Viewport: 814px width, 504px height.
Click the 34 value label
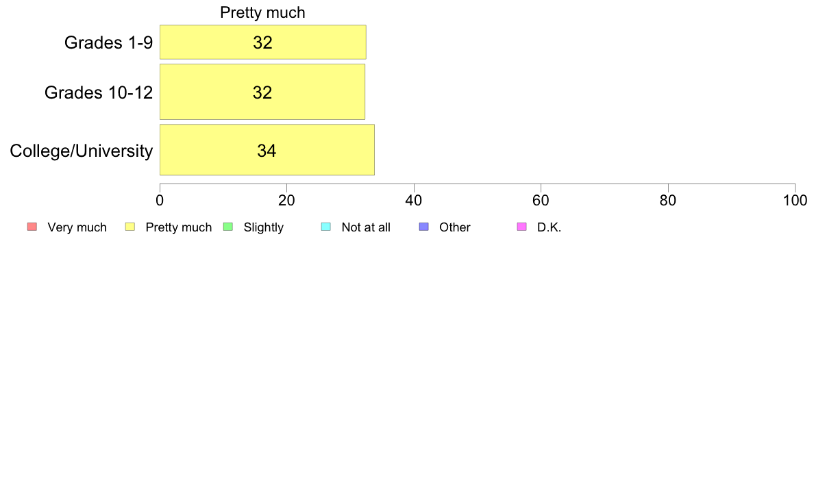pos(267,151)
